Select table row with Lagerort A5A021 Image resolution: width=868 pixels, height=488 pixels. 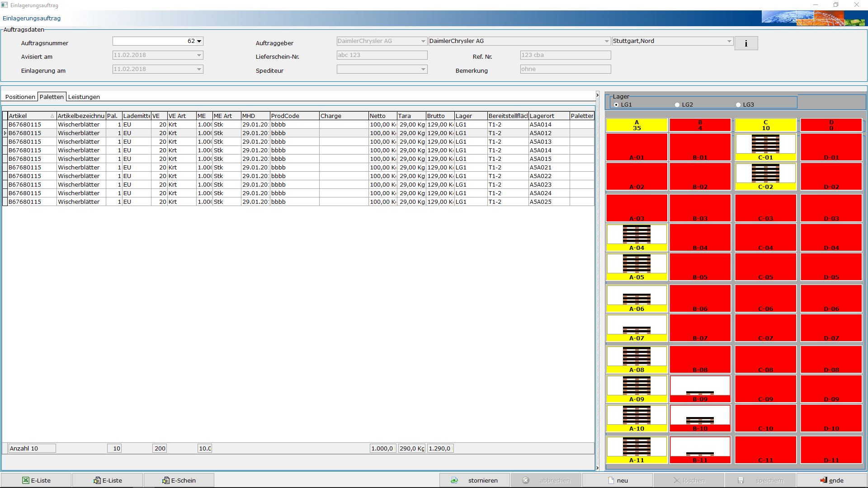tap(540, 168)
